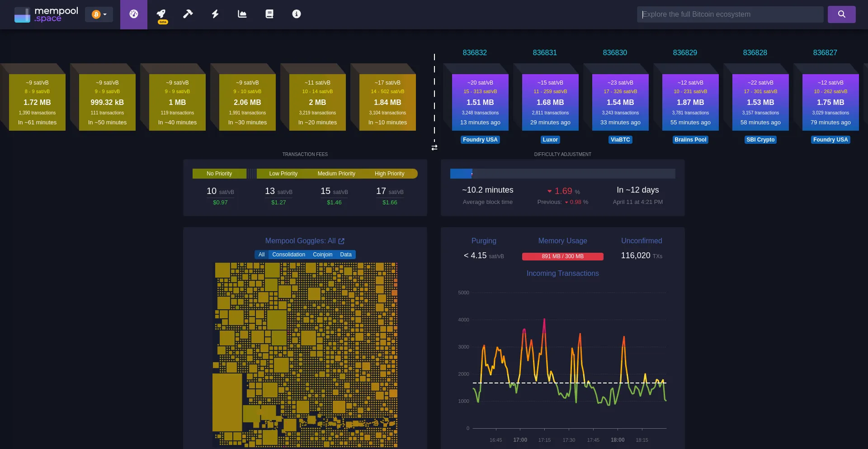
Task: Click the difficulty adjustment progress bar
Action: [562, 174]
